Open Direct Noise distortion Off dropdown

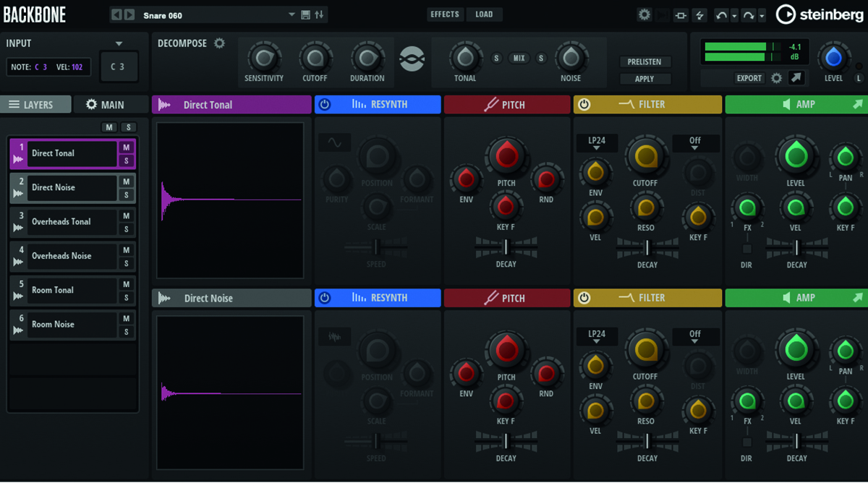pos(695,337)
